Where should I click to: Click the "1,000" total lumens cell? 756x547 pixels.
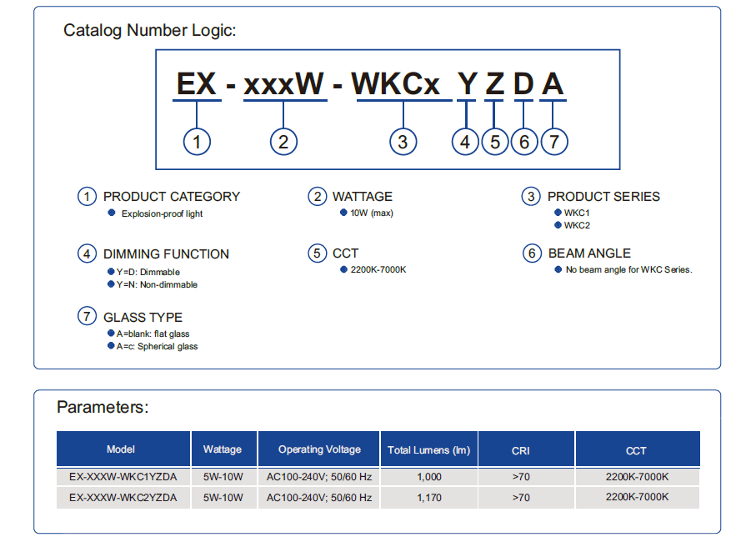tap(429, 477)
